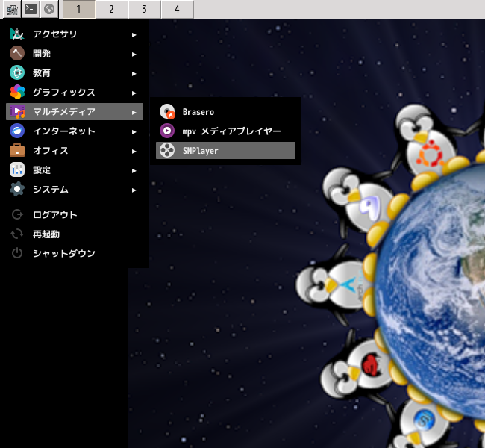
Task: Launch mpv メディアプレイヤー from the submenu
Action: [226, 131]
